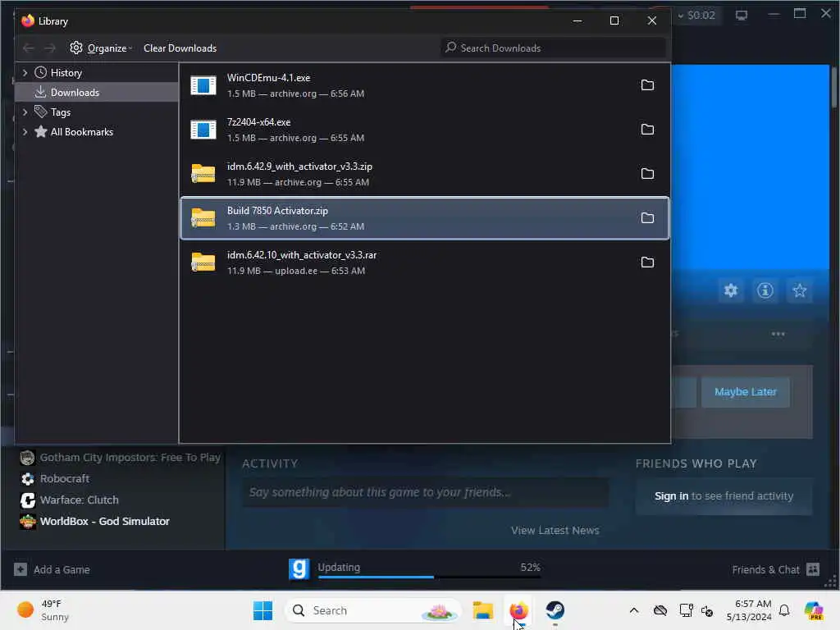Select All Bookmarks in Library sidebar
Image resolution: width=840 pixels, height=630 pixels.
(81, 132)
